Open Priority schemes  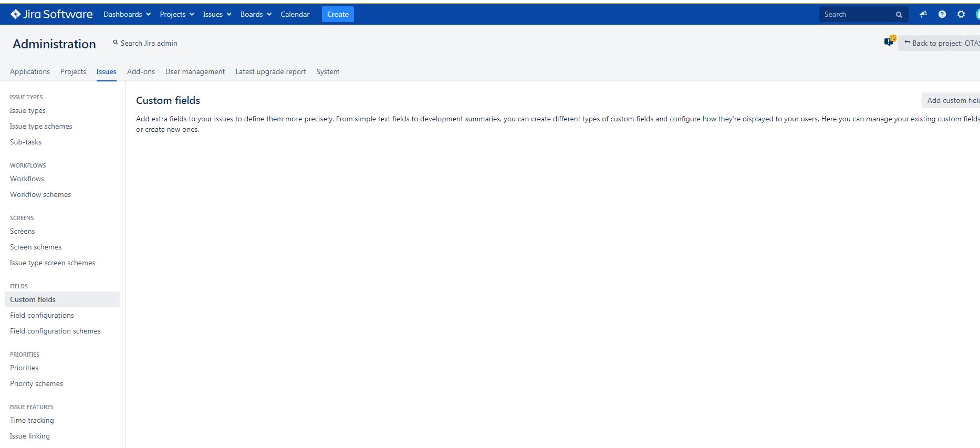point(36,383)
